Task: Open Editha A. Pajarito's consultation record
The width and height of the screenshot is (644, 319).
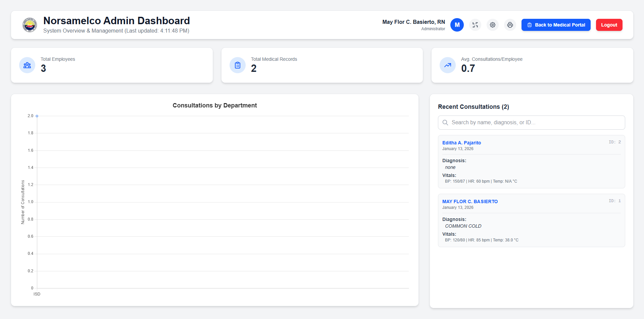Action: point(461,143)
